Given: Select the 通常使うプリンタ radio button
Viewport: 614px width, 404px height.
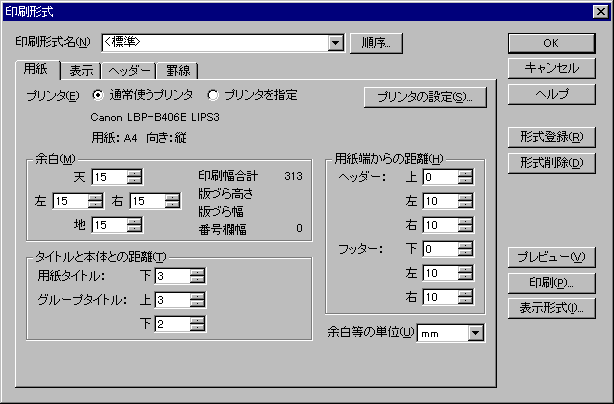Looking at the screenshot, I should (98, 96).
